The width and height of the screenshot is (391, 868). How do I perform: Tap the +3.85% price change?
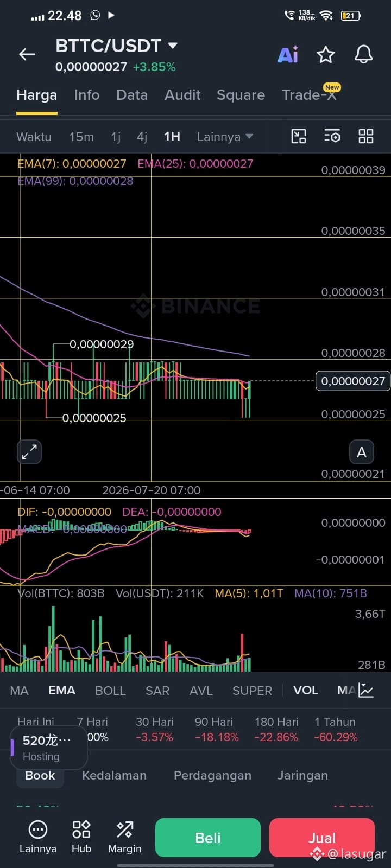pyautogui.click(x=154, y=67)
